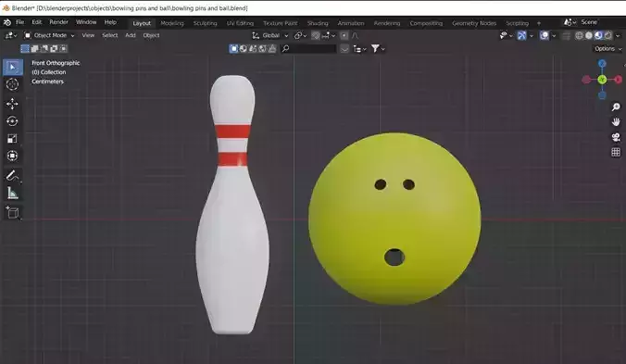Toggle X-Ray mode
626x364 pixels.
tap(566, 35)
